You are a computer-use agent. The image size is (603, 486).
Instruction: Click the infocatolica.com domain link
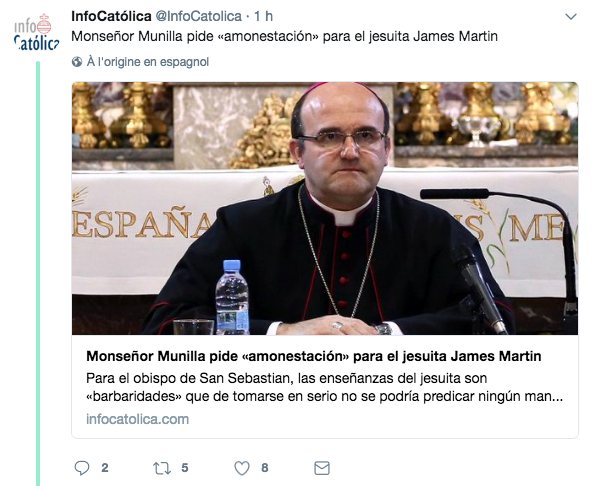[137, 419]
